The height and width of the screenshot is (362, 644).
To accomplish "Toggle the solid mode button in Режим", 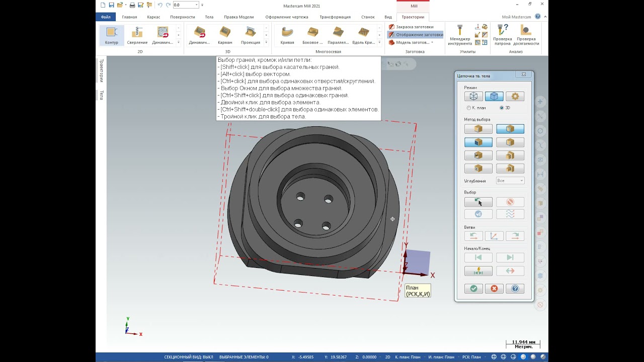I will tap(494, 96).
